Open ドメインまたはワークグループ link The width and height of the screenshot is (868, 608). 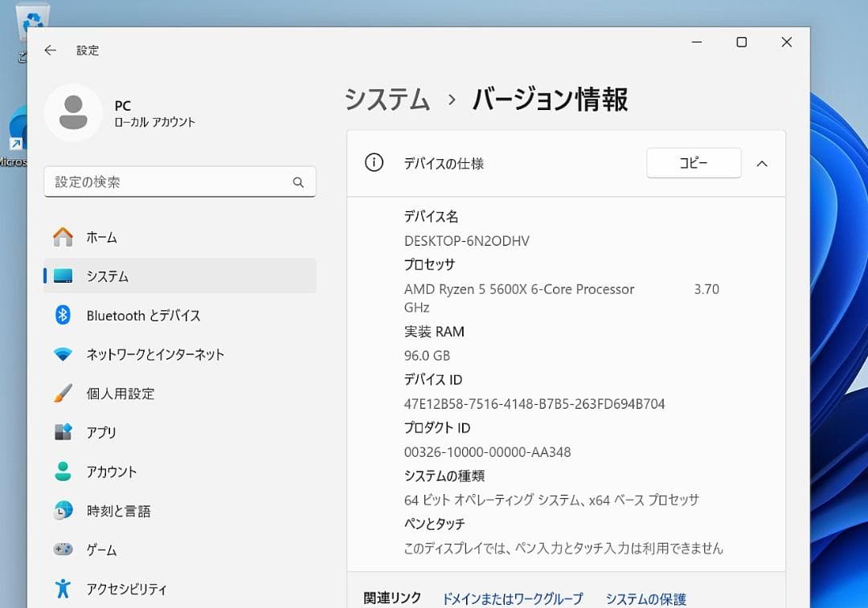[514, 598]
